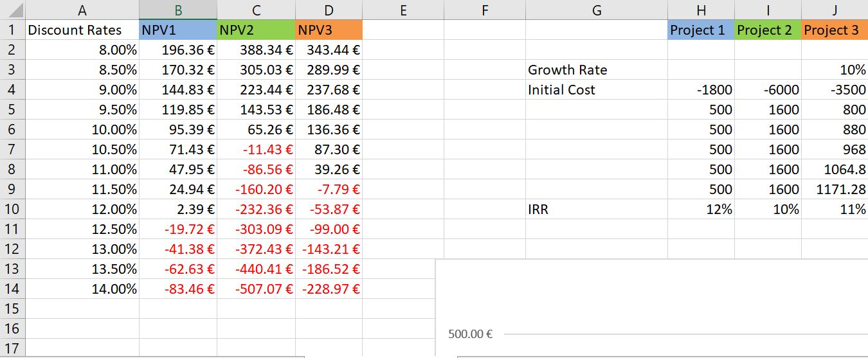Viewport: 868px width, 358px height.
Task: Select the NPV1 header cell
Action: pyautogui.click(x=178, y=30)
